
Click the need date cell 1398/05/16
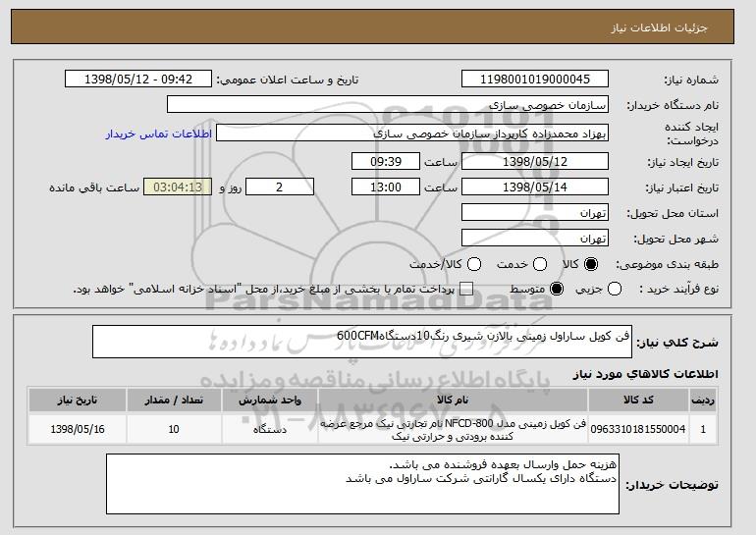[78, 429]
